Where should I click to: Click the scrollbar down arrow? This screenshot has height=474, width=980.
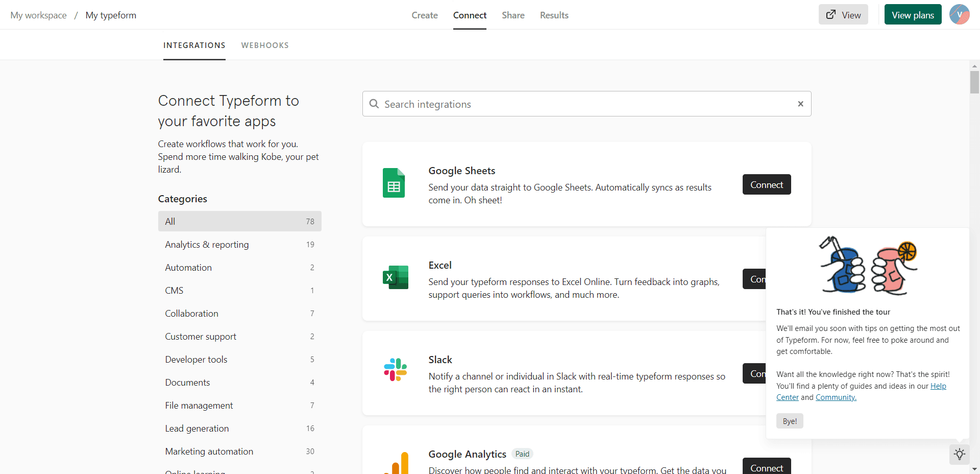(x=974, y=469)
